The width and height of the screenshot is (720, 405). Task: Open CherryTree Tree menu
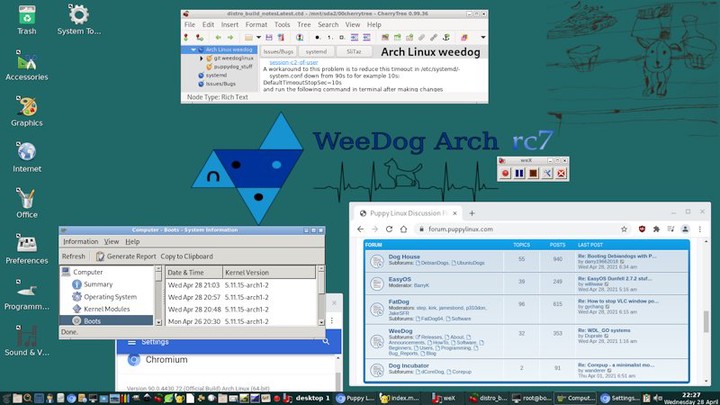pyautogui.click(x=304, y=24)
